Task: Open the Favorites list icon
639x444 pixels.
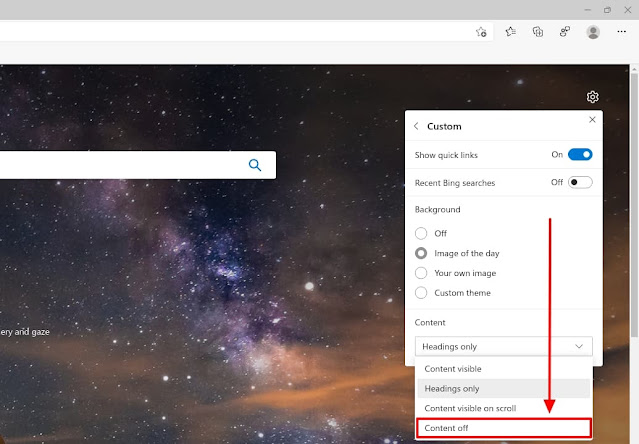Action: [x=510, y=31]
